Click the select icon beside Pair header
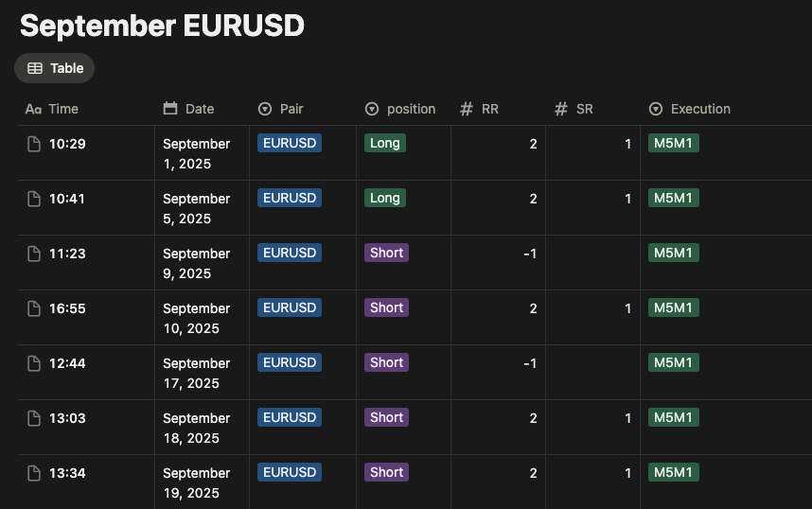 265,109
